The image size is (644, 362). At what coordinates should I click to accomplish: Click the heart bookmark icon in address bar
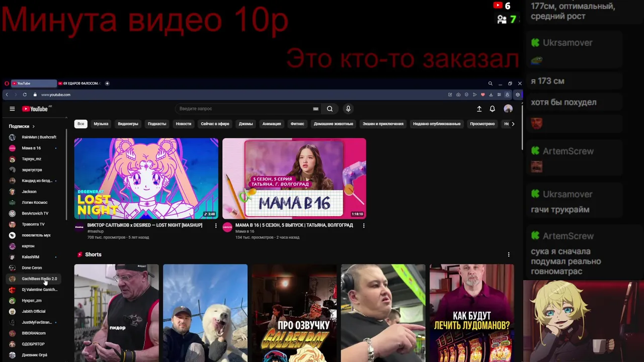482,95
